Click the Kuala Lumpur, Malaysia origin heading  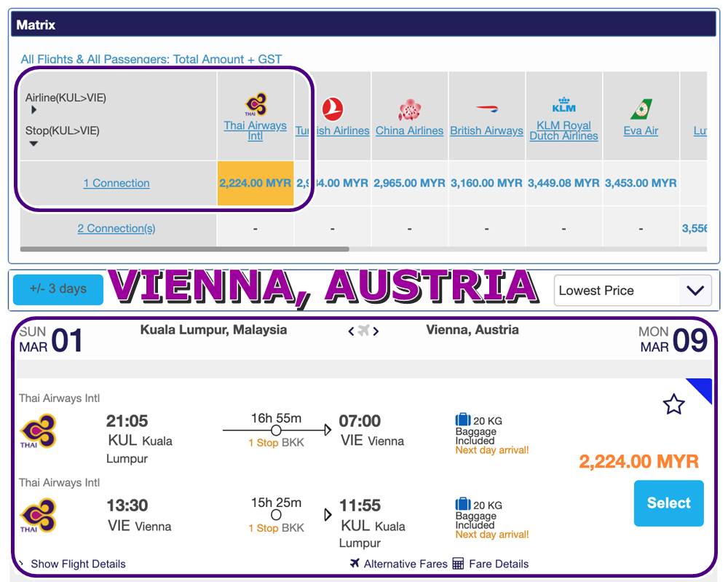213,330
